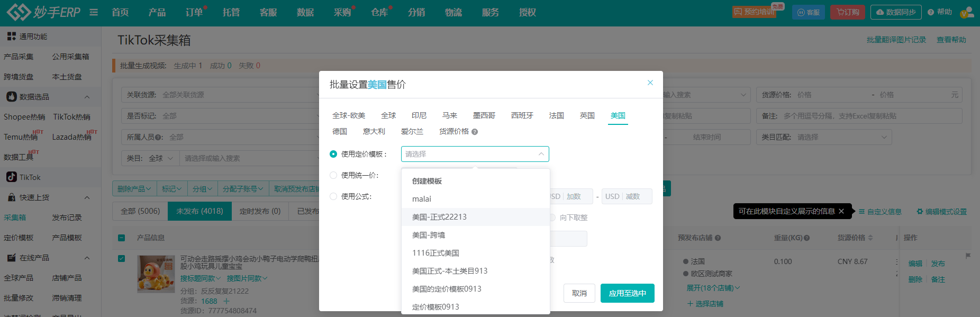Viewport: 980px width, 317px height.
Task: Toggle the select-all checkbox in table header
Action: 122,238
